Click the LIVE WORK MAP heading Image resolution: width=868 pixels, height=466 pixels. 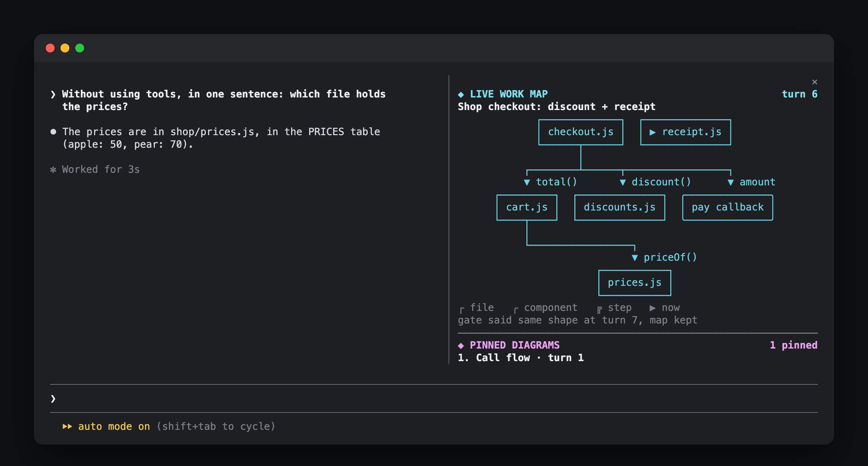click(x=509, y=94)
